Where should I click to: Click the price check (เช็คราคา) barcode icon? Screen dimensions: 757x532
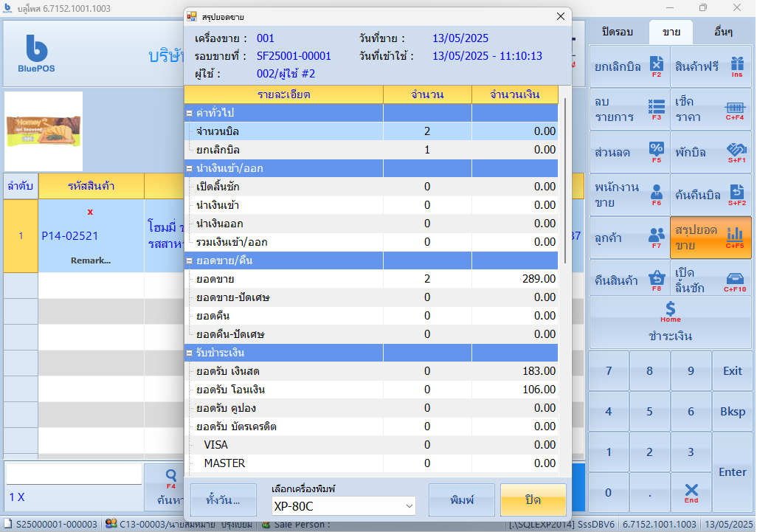(735, 108)
